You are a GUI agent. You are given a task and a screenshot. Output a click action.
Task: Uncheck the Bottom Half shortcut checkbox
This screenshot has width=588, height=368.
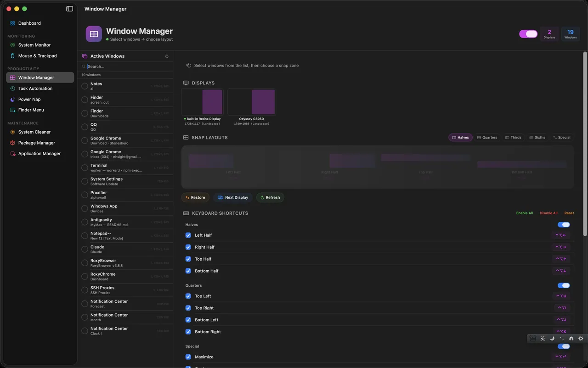click(188, 271)
